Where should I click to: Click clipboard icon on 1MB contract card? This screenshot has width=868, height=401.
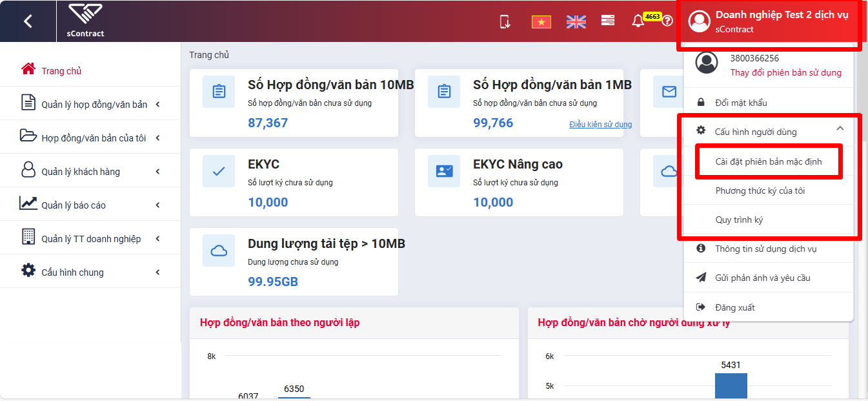444,92
